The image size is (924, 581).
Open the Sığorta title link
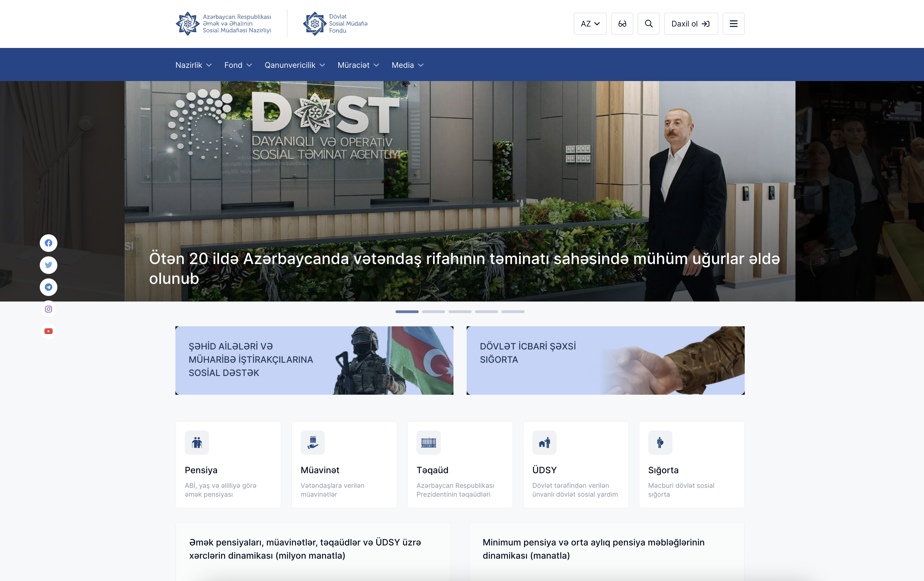[x=663, y=470]
